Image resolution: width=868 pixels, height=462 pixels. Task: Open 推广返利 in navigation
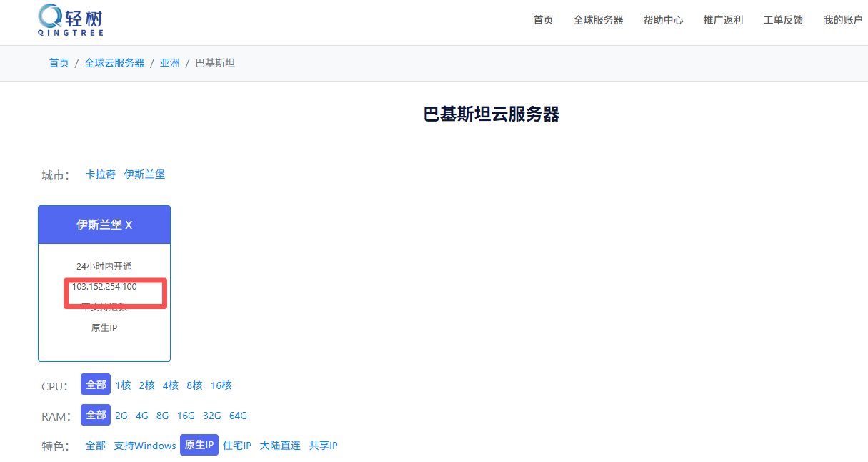pos(723,20)
